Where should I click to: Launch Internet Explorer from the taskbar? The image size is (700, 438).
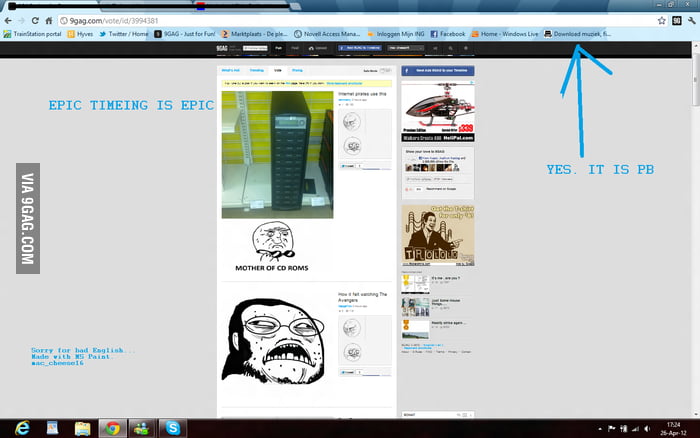click(22, 428)
